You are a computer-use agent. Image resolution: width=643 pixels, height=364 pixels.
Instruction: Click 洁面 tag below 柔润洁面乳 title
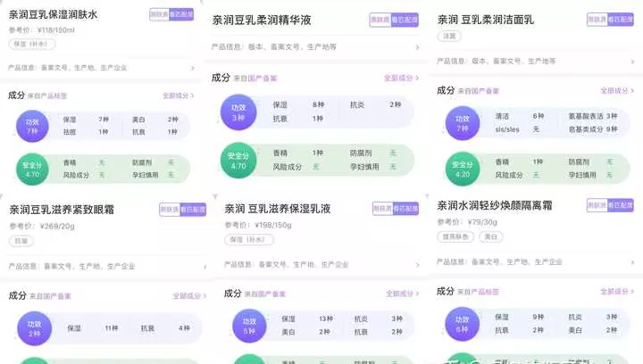pos(449,36)
